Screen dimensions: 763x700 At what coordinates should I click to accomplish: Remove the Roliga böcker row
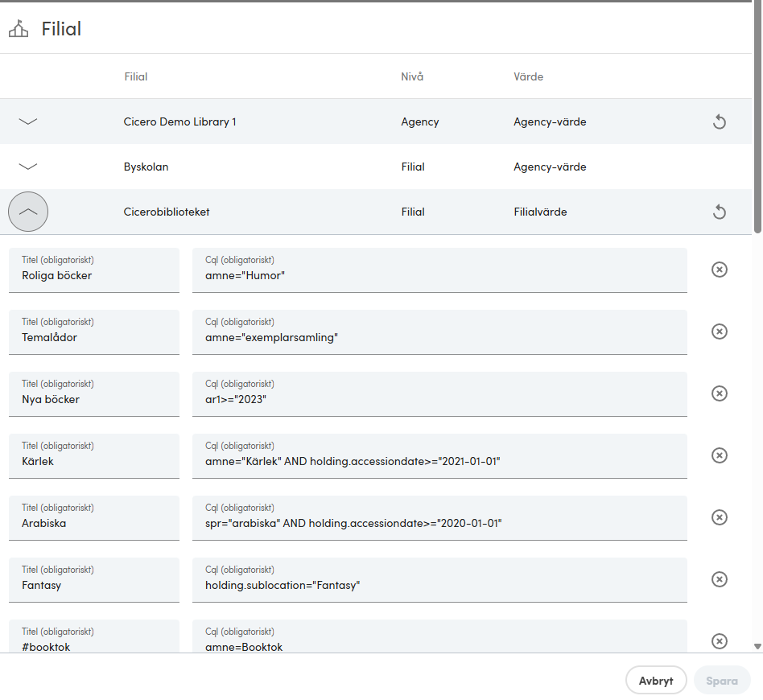(x=720, y=270)
